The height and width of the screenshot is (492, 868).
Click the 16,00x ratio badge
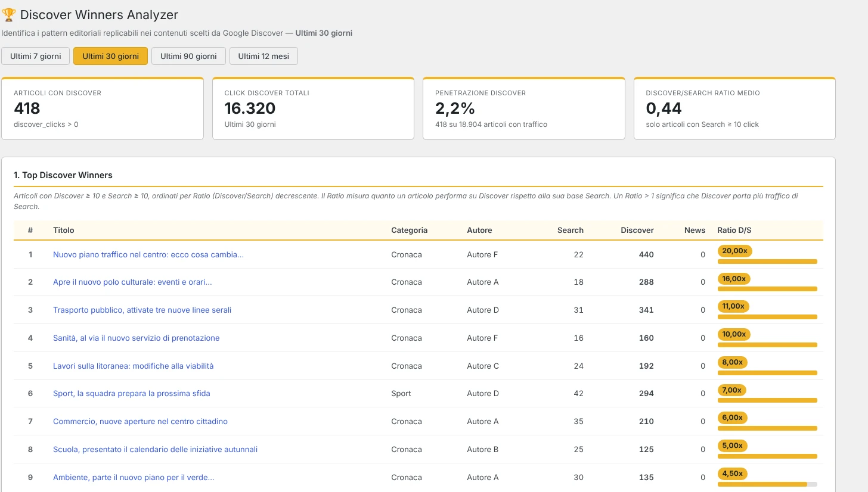(x=734, y=279)
